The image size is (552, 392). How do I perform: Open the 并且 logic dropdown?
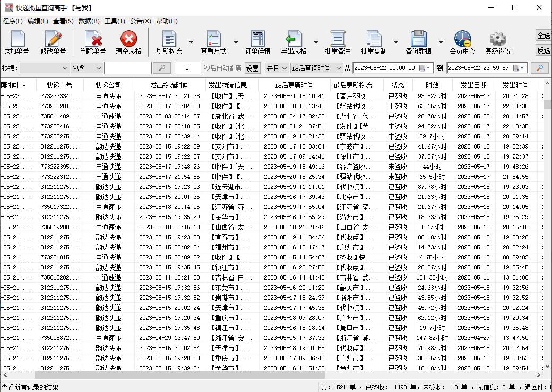[277, 68]
